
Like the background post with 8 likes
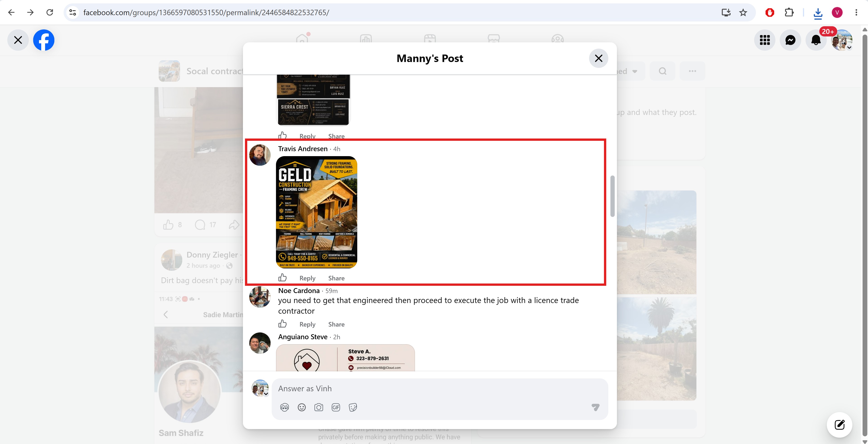[168, 225]
